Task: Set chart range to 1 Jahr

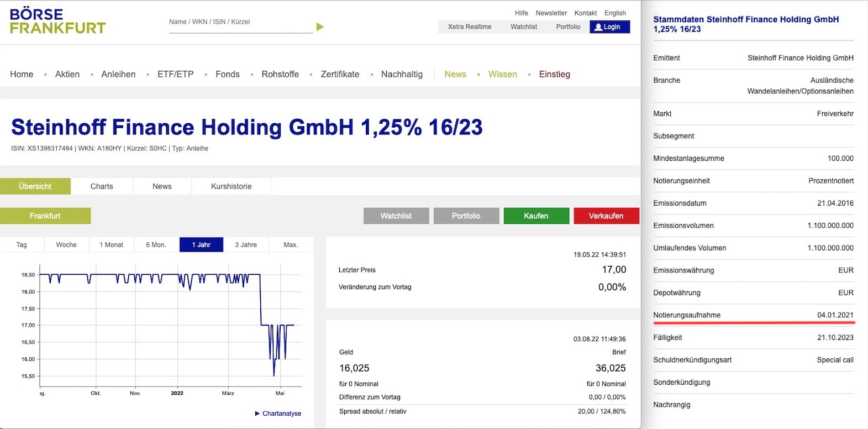Action: coord(202,244)
